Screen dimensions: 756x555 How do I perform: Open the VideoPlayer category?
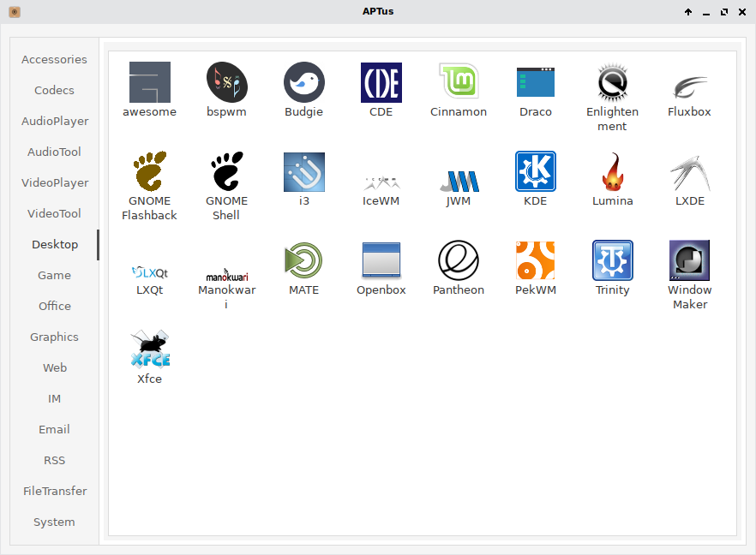55,182
